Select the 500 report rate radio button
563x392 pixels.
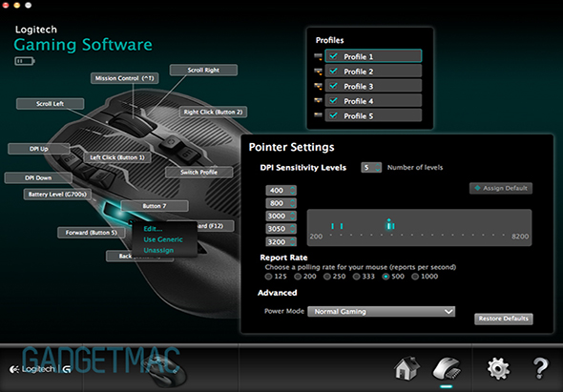point(386,277)
